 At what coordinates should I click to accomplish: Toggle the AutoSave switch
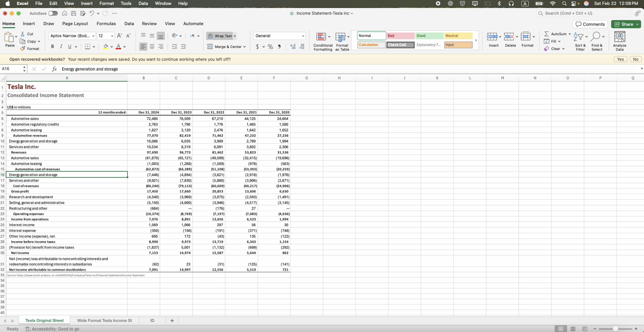(x=53, y=13)
